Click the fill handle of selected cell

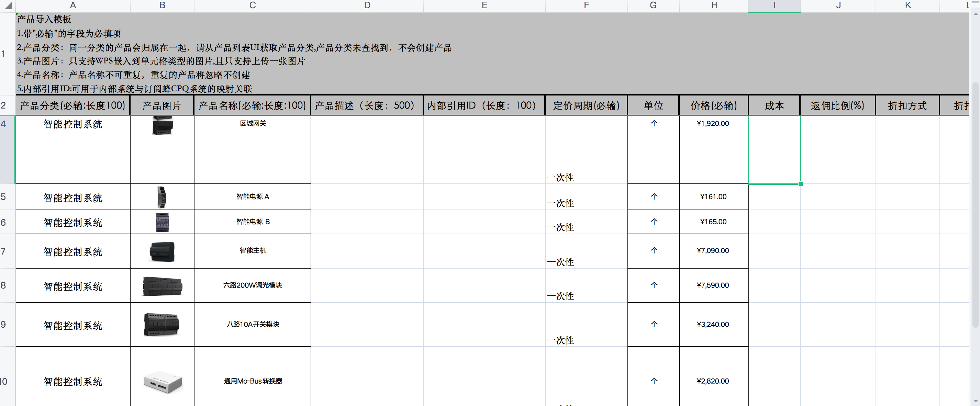(800, 184)
